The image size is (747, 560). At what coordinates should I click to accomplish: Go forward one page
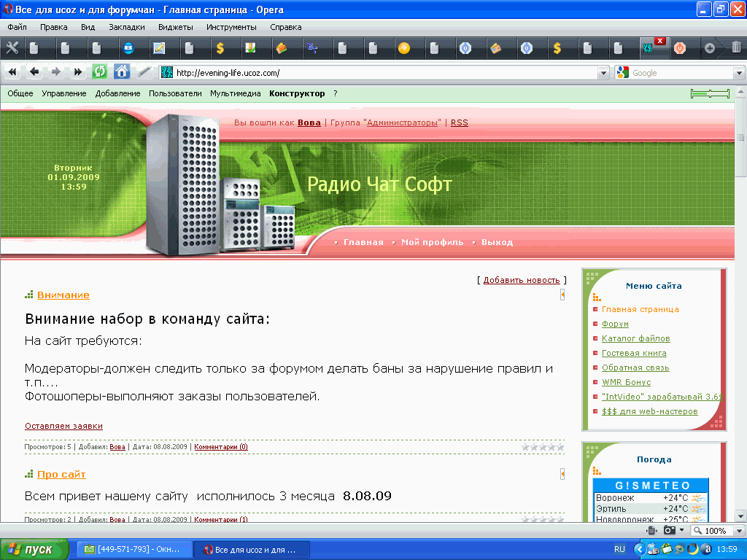point(55,72)
